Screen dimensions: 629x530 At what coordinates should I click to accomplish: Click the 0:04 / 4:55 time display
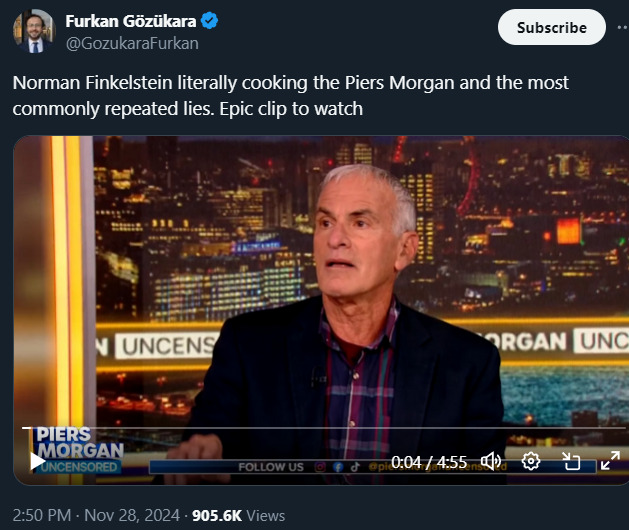pyautogui.click(x=429, y=462)
